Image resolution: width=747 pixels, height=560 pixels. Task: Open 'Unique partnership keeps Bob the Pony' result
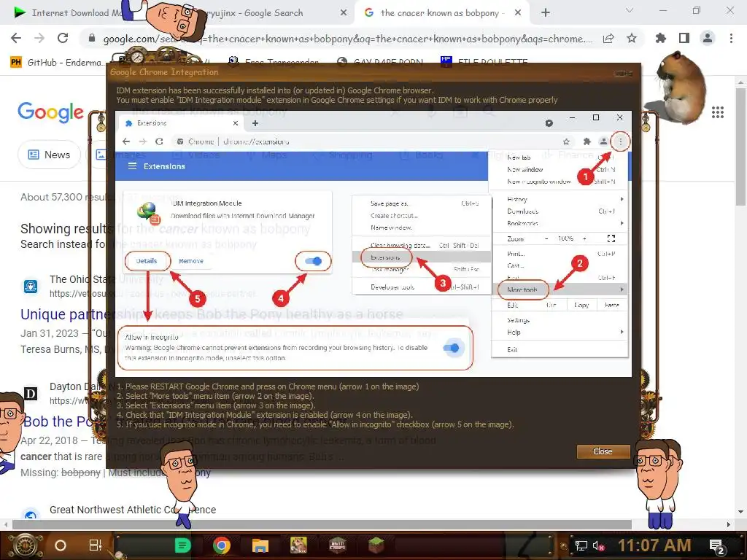point(212,314)
